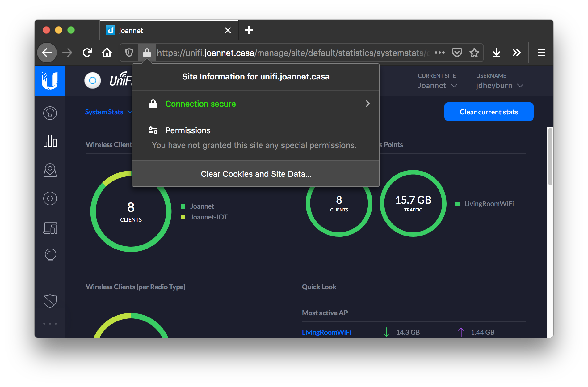Click the LivingRoomWiFi legend green swatch
Screen dimensions: 588x387
pos(457,204)
